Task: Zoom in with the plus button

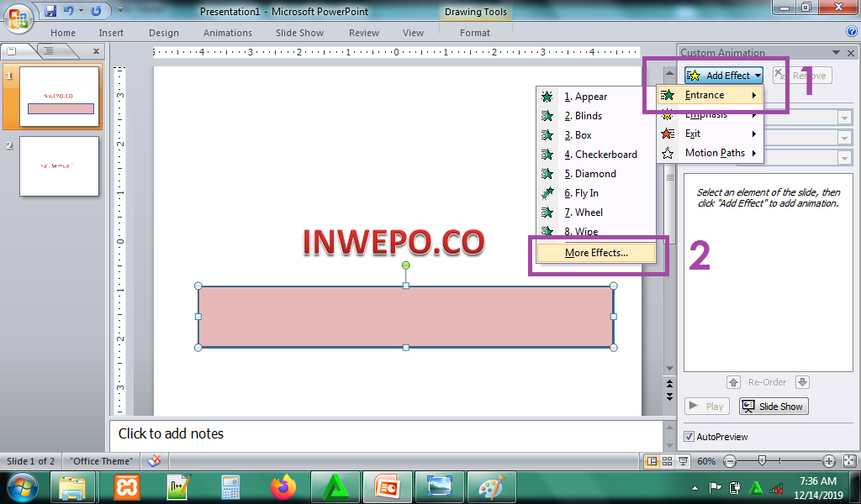Action: pyautogui.click(x=829, y=461)
